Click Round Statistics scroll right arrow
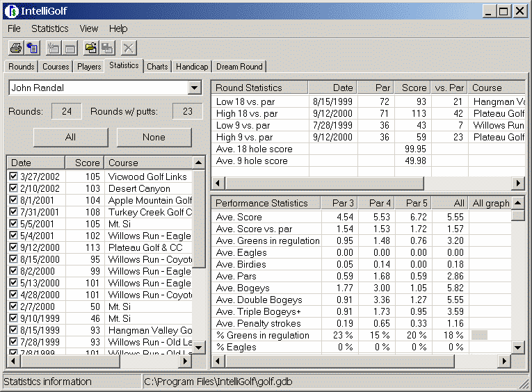This screenshot has height=392, width=532. (518, 183)
